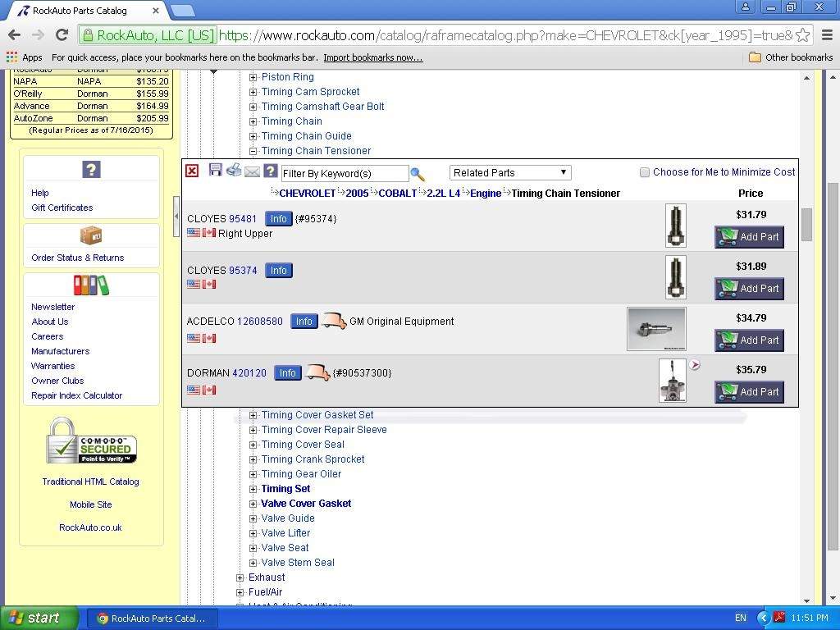Expand the Exhaust category node

pyautogui.click(x=240, y=577)
